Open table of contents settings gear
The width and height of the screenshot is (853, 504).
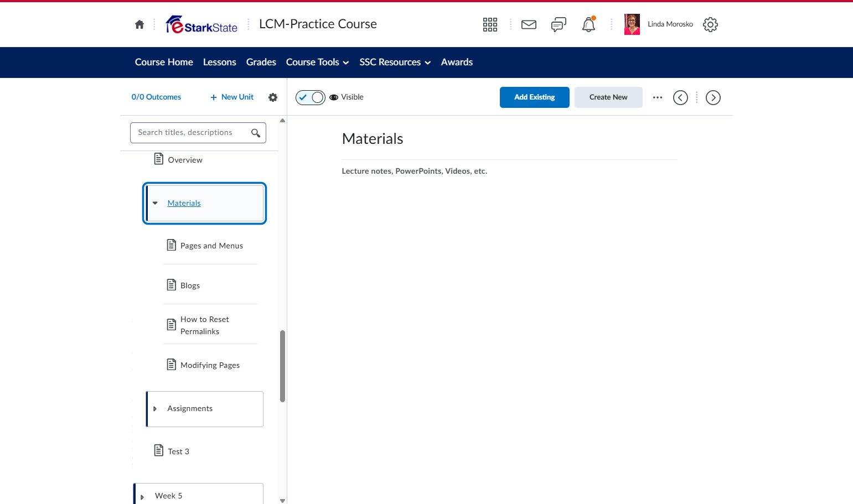coord(273,97)
